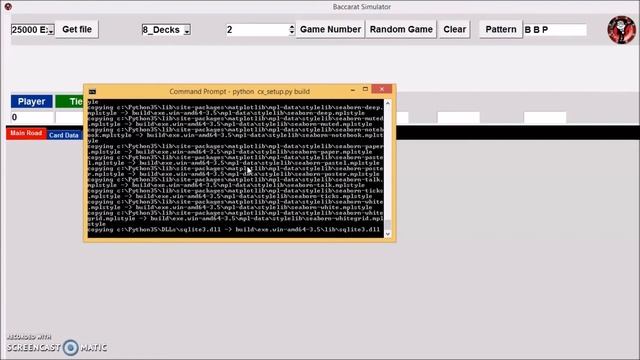Viewport: 640px width, 360px height.
Task: Click the Random Game button
Action: tap(401, 29)
